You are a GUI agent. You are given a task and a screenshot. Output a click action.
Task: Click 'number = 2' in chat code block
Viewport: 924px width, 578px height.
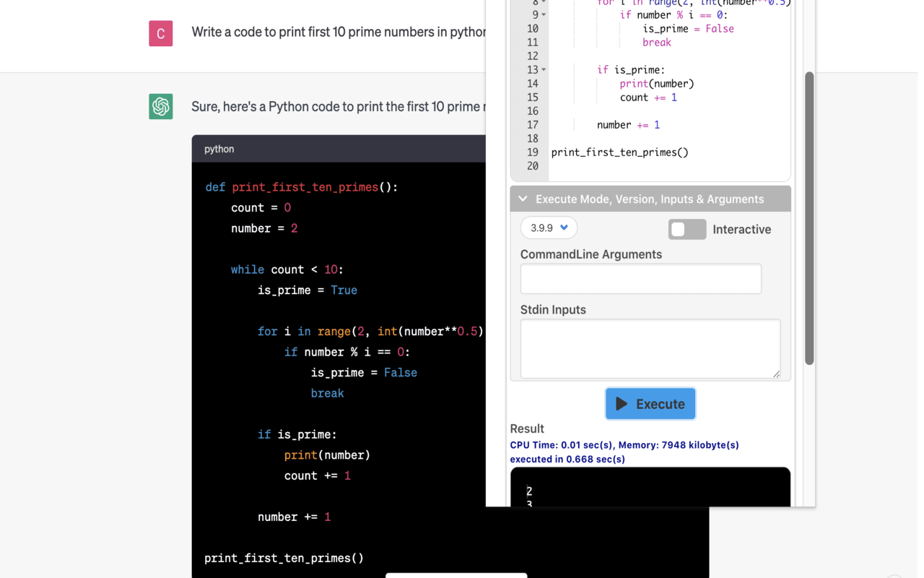tap(264, 228)
